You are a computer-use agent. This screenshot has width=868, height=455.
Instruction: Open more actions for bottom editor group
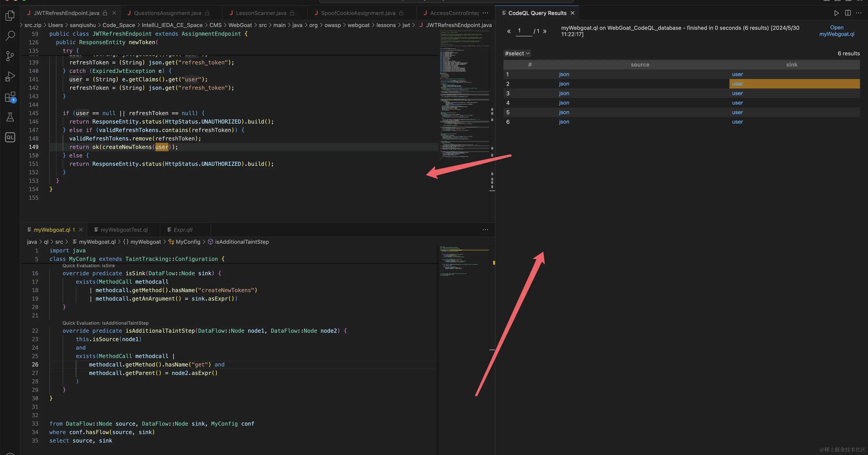pos(485,230)
